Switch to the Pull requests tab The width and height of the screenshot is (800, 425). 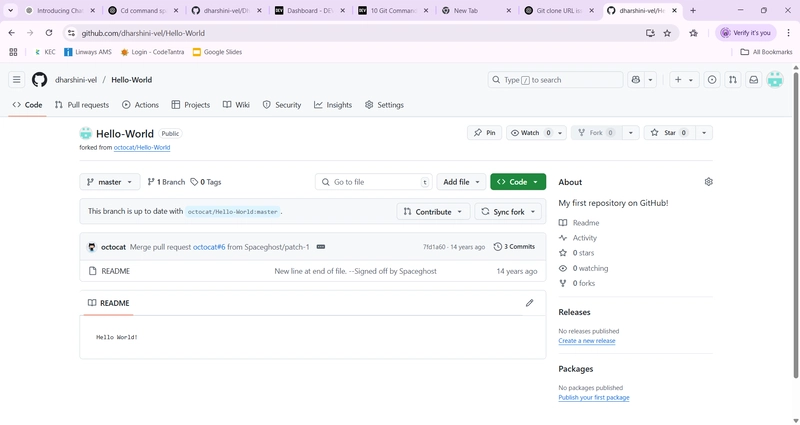pos(82,105)
